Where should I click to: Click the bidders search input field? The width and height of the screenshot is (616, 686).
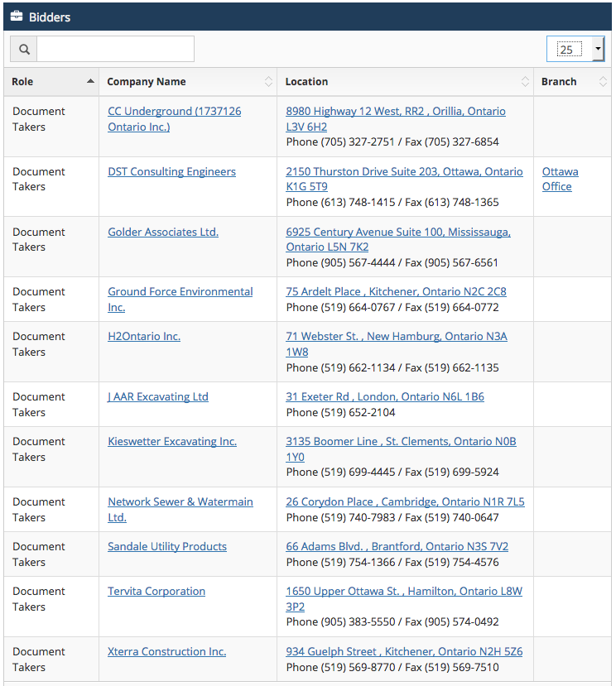coord(116,49)
